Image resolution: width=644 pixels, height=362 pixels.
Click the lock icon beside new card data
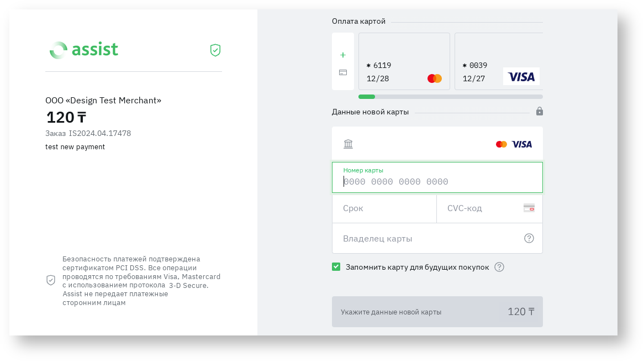540,112
